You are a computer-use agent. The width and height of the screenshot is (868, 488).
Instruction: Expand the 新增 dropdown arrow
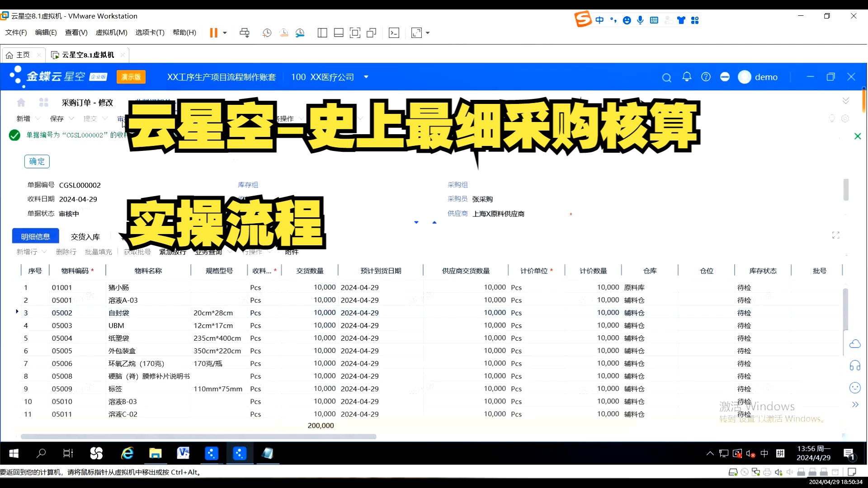pyautogui.click(x=38, y=118)
